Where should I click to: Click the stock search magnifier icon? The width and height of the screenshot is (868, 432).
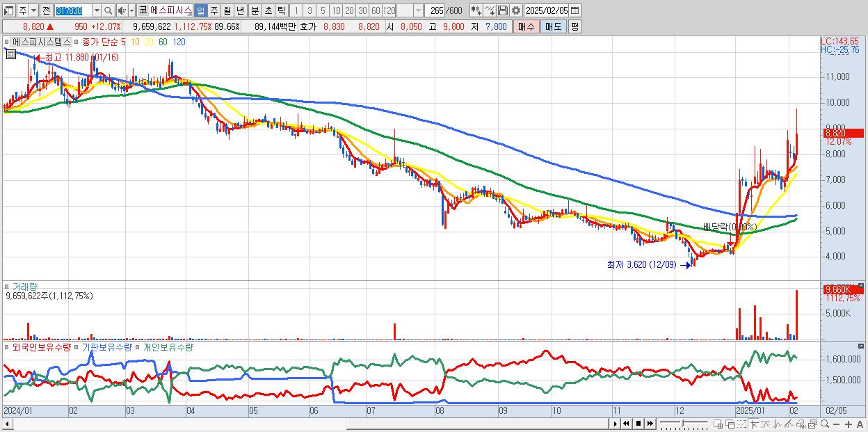coord(108,10)
